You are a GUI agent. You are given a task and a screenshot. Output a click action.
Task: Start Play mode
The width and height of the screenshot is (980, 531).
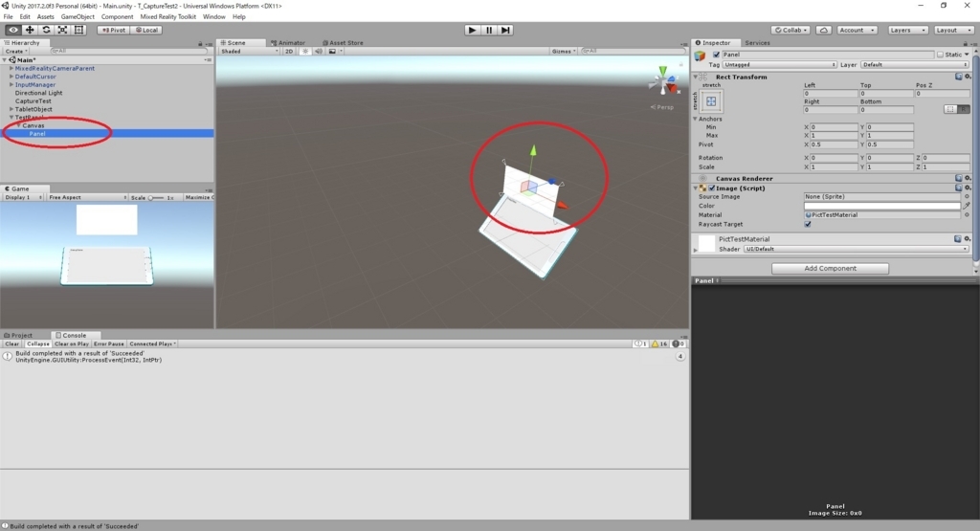(473, 30)
